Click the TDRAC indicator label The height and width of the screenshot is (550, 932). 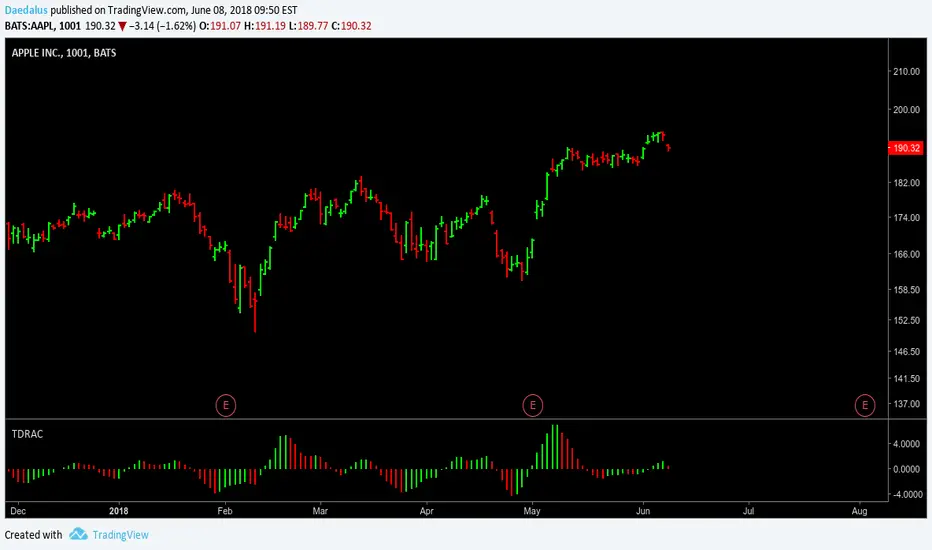tap(27, 434)
